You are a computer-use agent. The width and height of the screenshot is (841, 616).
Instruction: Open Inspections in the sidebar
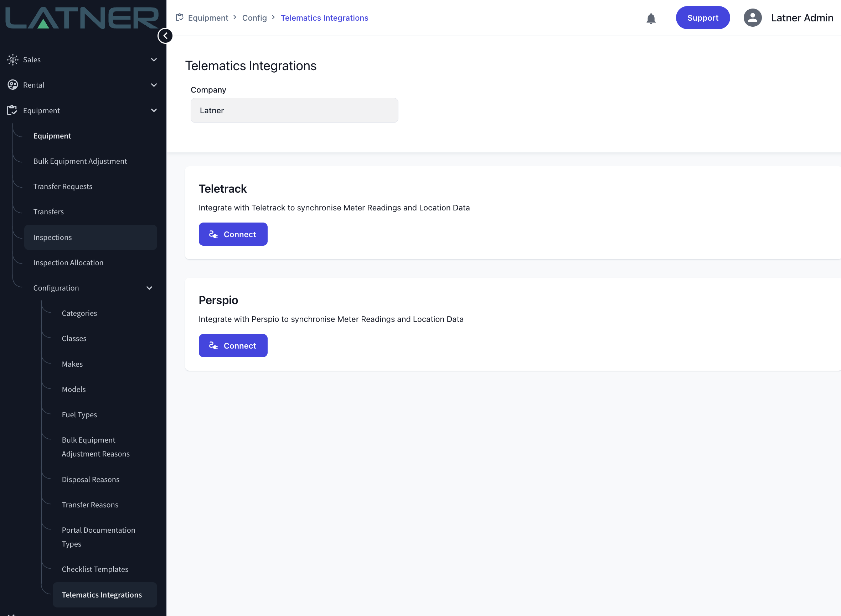53,237
